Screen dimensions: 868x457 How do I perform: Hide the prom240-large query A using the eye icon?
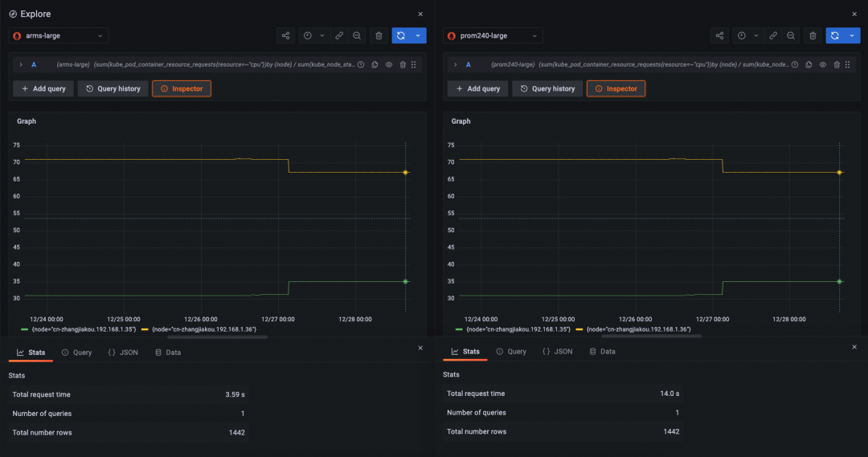point(823,64)
